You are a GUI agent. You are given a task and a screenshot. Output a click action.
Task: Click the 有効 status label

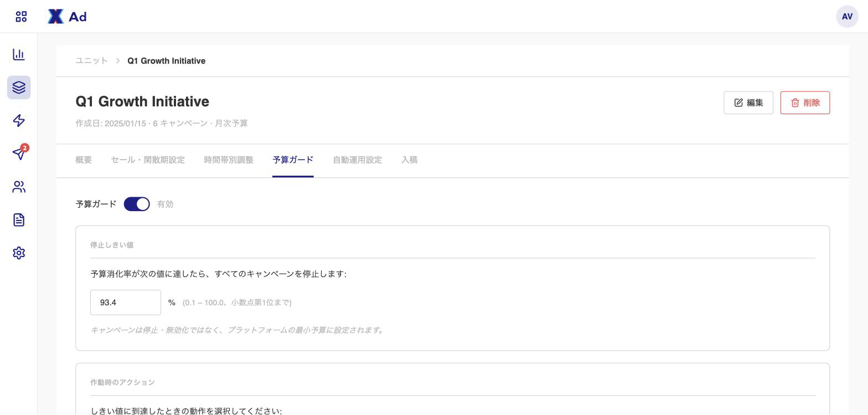point(166,204)
